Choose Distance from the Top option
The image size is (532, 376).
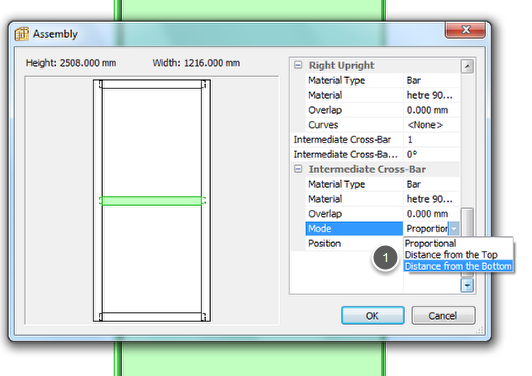click(x=451, y=255)
